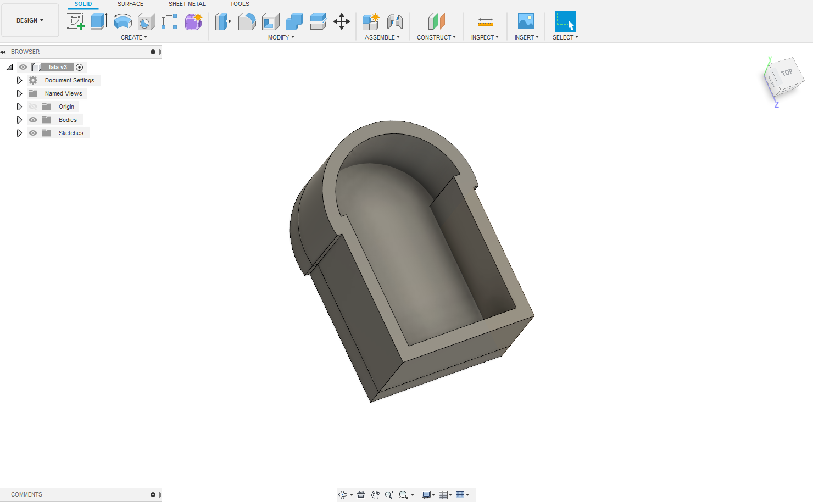Select the Joint tool

click(x=395, y=21)
